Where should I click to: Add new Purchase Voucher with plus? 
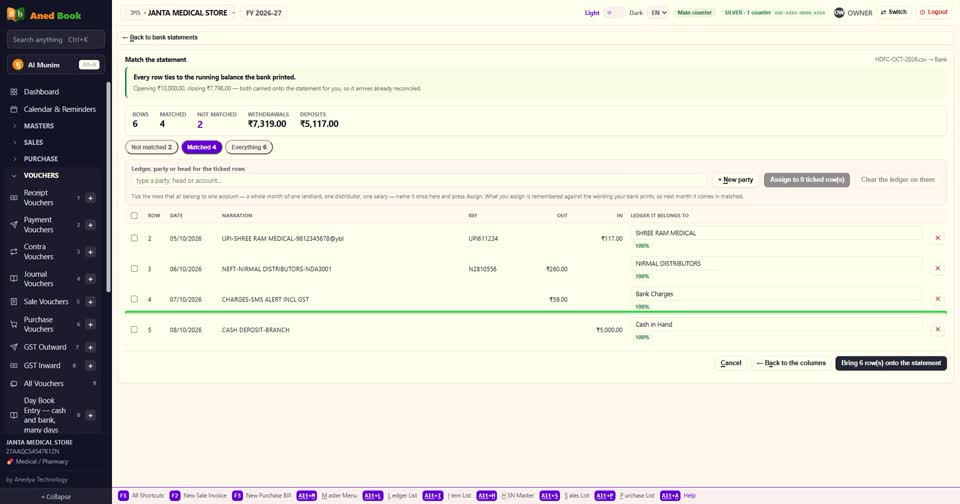90,325
